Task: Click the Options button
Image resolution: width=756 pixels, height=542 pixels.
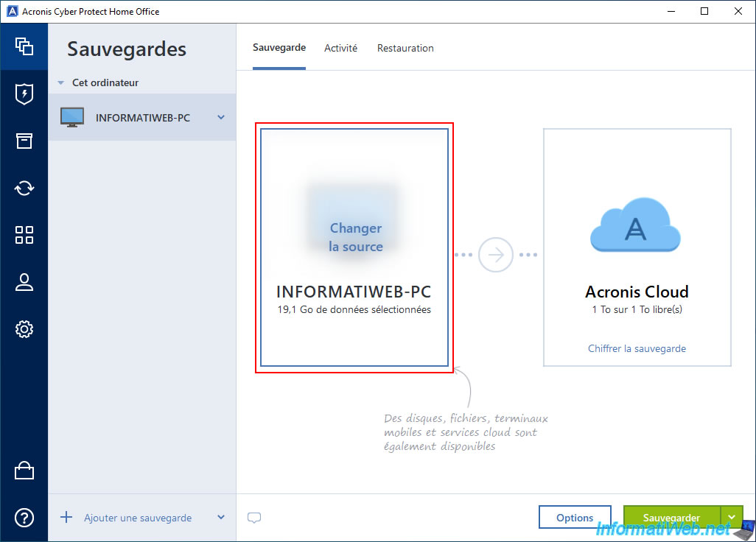Action: coord(575,518)
